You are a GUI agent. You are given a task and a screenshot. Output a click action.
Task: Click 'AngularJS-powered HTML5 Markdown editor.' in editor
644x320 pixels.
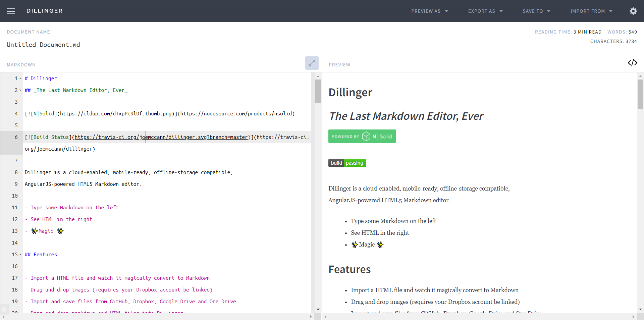click(83, 184)
